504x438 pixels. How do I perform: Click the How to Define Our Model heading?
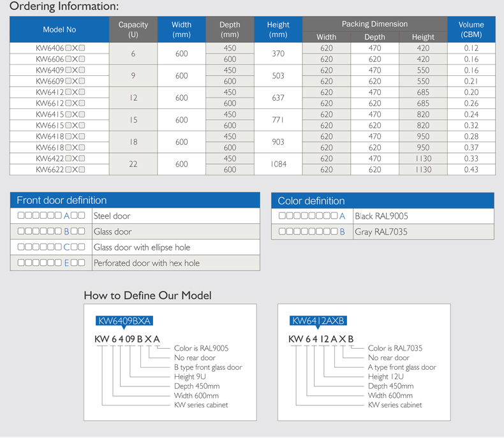147,295
